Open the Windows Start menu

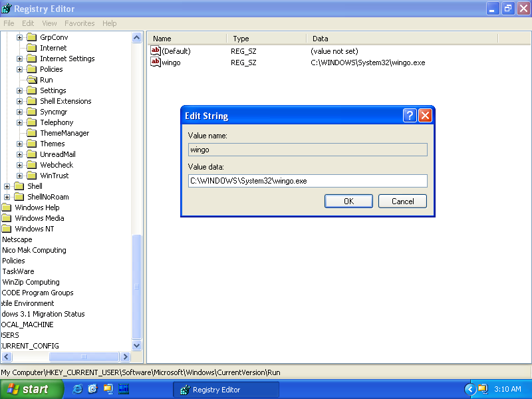[x=31, y=389]
